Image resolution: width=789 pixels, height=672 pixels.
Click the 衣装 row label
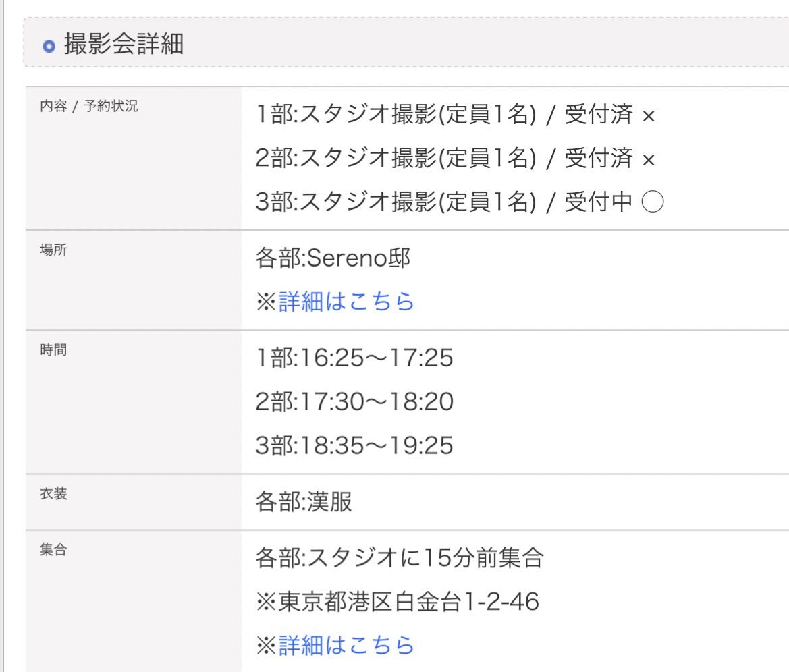[53, 493]
